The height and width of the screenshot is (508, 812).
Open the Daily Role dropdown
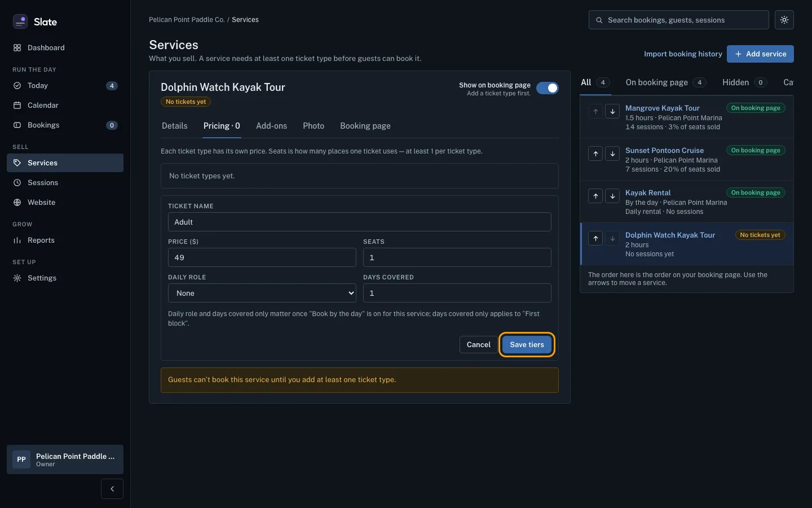click(262, 293)
